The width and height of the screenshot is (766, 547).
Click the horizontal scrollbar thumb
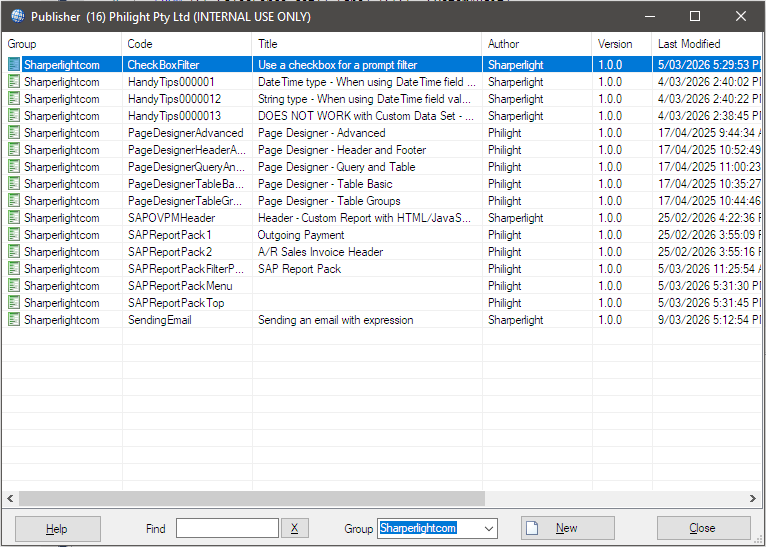(252, 498)
